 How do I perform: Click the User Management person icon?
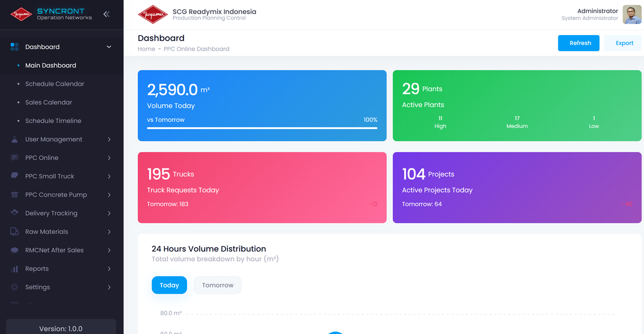click(15, 139)
